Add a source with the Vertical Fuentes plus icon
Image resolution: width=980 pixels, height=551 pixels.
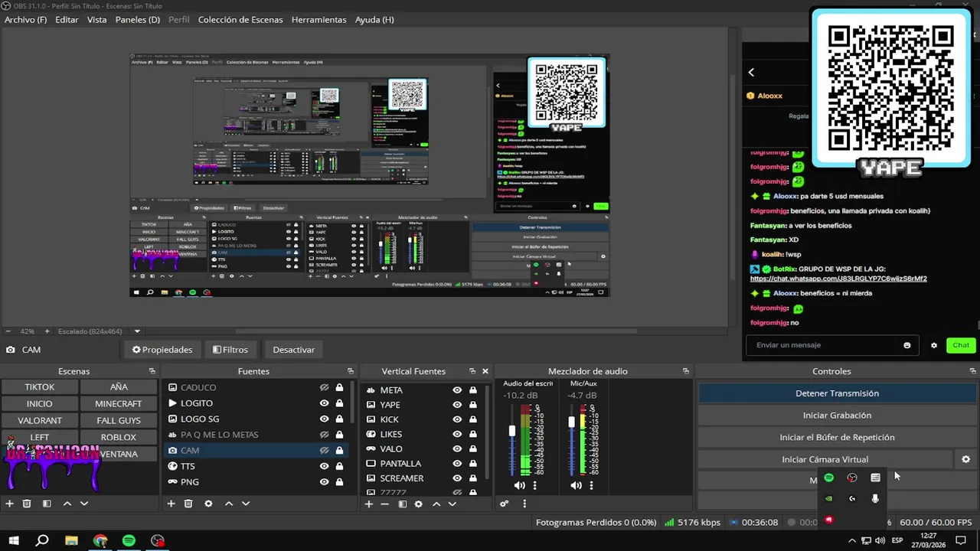click(x=368, y=504)
